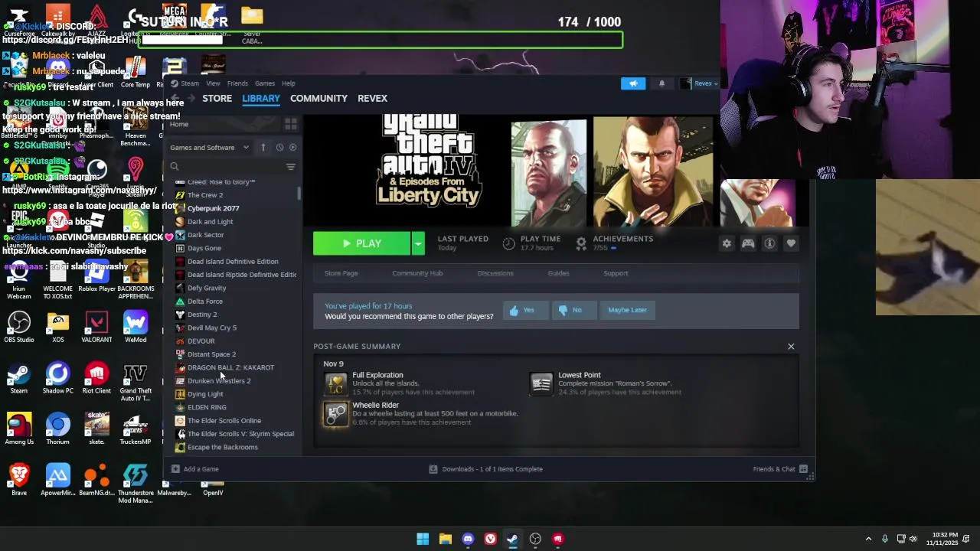Viewport: 980px width, 551px height.
Task: Go to the STORE tab
Action: (x=217, y=99)
